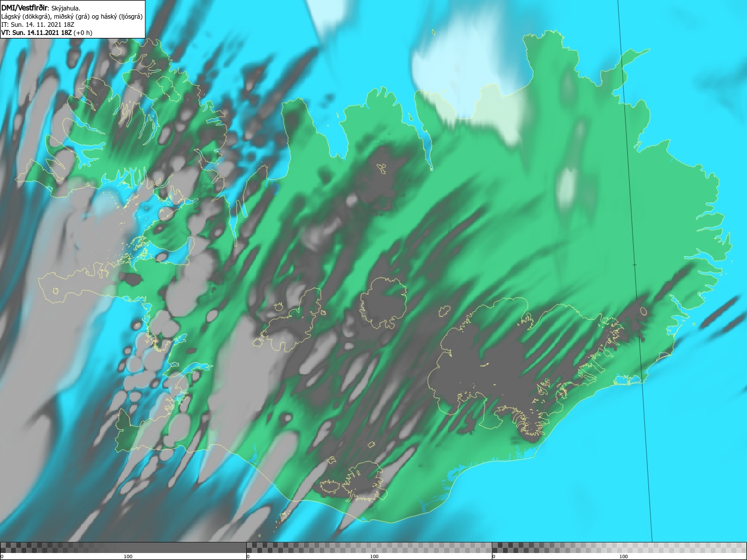Click the '100' label under the mid-cloud scale
The width and height of the screenshot is (747, 560).
374,556
